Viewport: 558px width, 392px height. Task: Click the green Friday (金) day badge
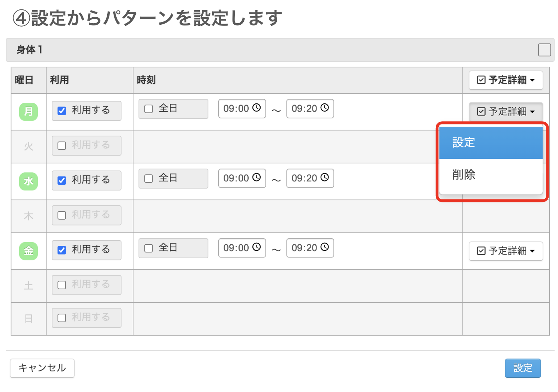click(28, 251)
